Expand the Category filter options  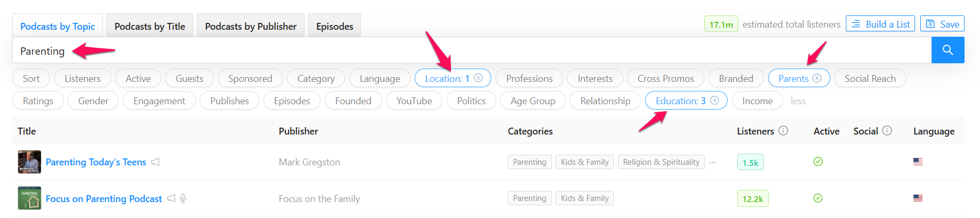(x=316, y=79)
